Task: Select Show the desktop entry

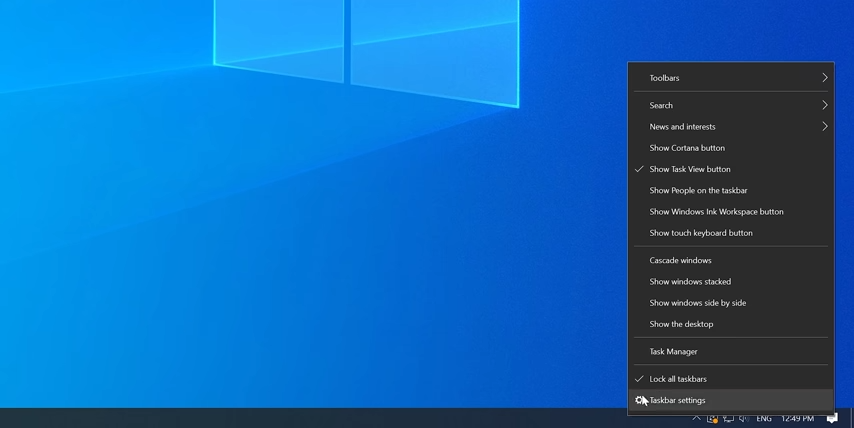Action: (x=731, y=324)
